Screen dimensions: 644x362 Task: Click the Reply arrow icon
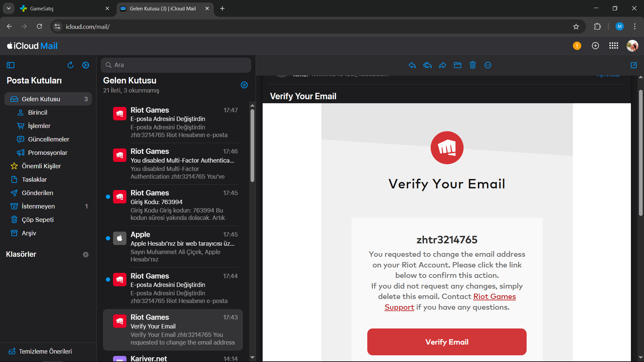coord(412,65)
